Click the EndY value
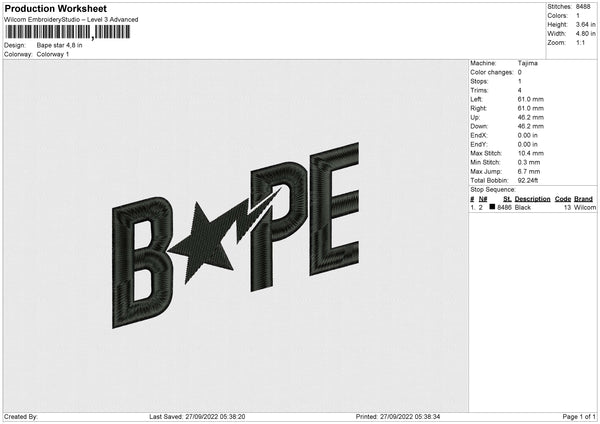The height and width of the screenshot is (424, 600). click(528, 144)
